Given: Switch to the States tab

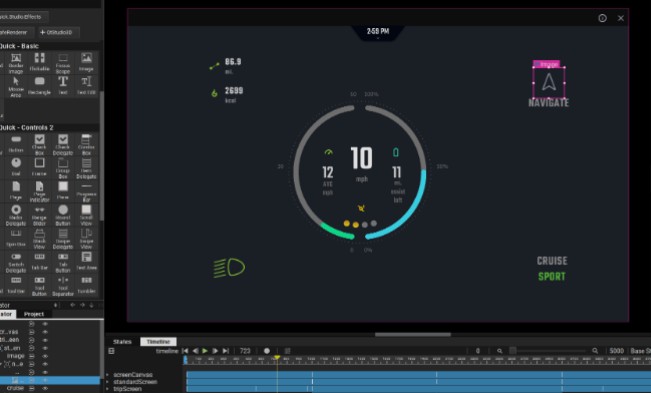Looking at the screenshot, I should 122,342.
